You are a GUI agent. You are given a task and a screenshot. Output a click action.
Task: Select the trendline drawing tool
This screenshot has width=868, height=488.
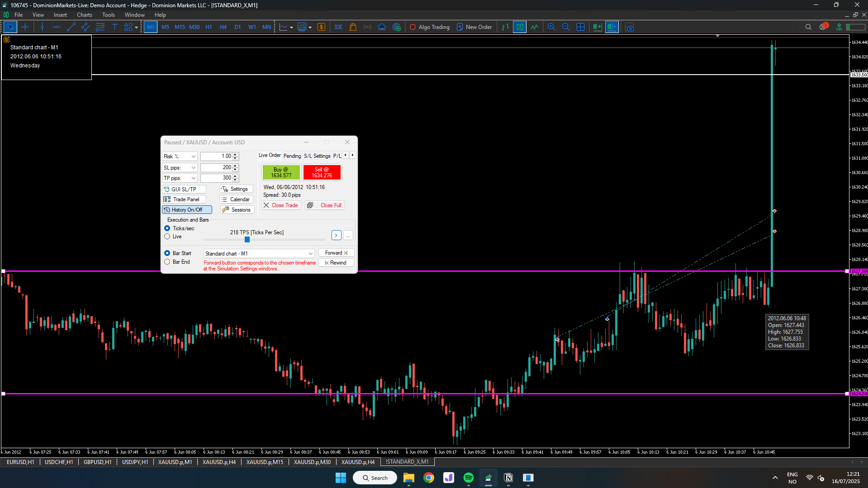click(x=71, y=27)
